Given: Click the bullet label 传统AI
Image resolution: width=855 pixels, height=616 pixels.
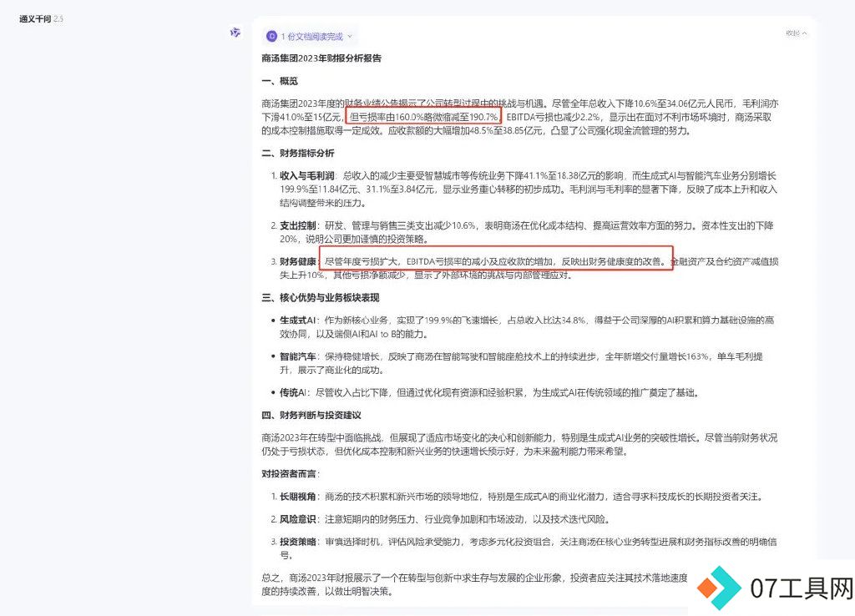Looking at the screenshot, I should tap(293, 392).
